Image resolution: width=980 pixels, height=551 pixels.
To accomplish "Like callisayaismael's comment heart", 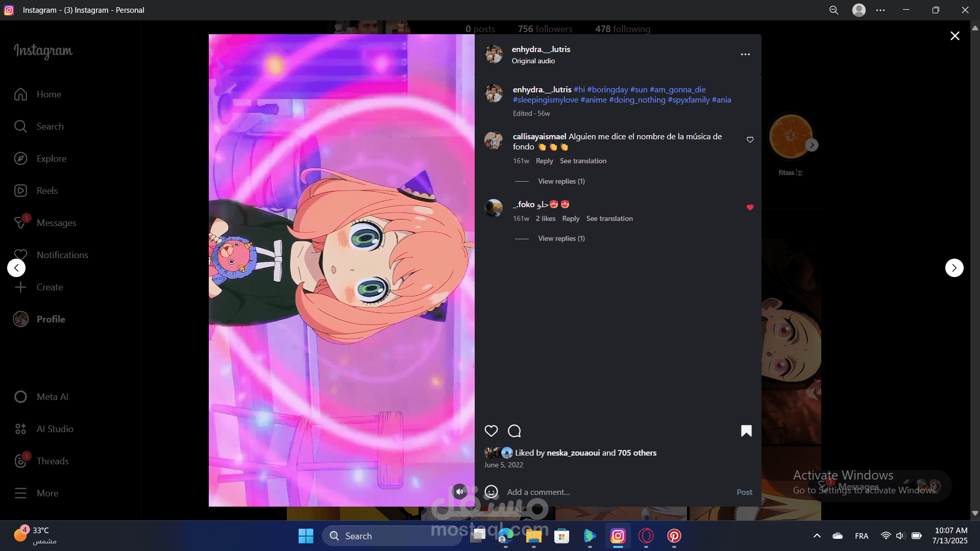I will click(750, 140).
